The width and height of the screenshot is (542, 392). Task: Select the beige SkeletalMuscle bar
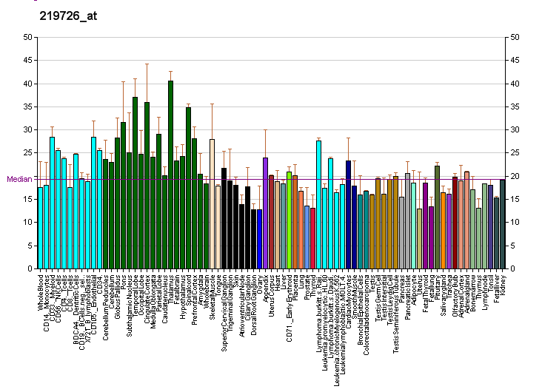click(212, 204)
